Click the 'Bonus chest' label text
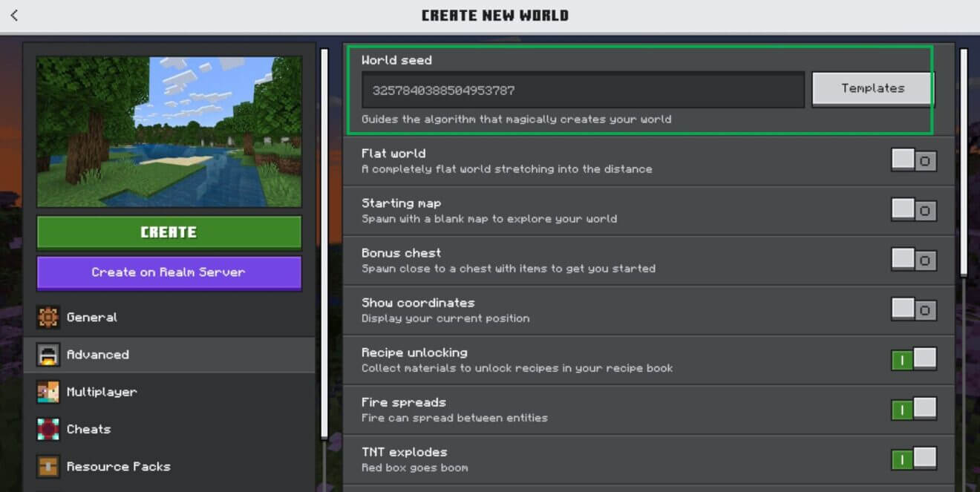This screenshot has width=980, height=492. 401,253
